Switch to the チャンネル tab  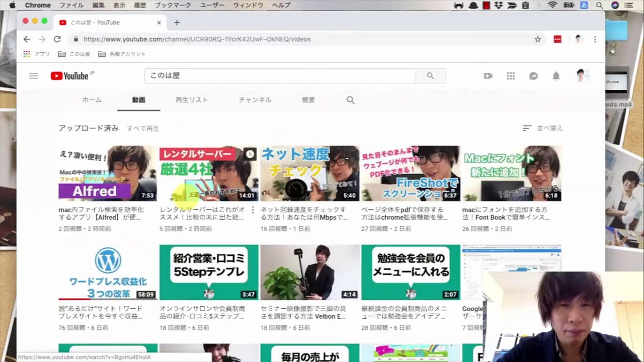pos(255,100)
